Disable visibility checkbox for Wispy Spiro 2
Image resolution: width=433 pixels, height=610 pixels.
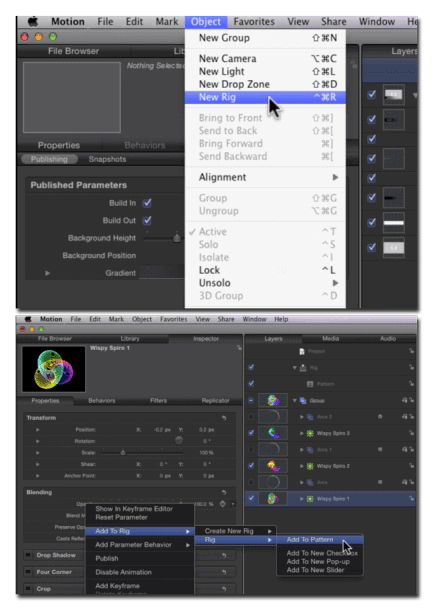(251, 465)
